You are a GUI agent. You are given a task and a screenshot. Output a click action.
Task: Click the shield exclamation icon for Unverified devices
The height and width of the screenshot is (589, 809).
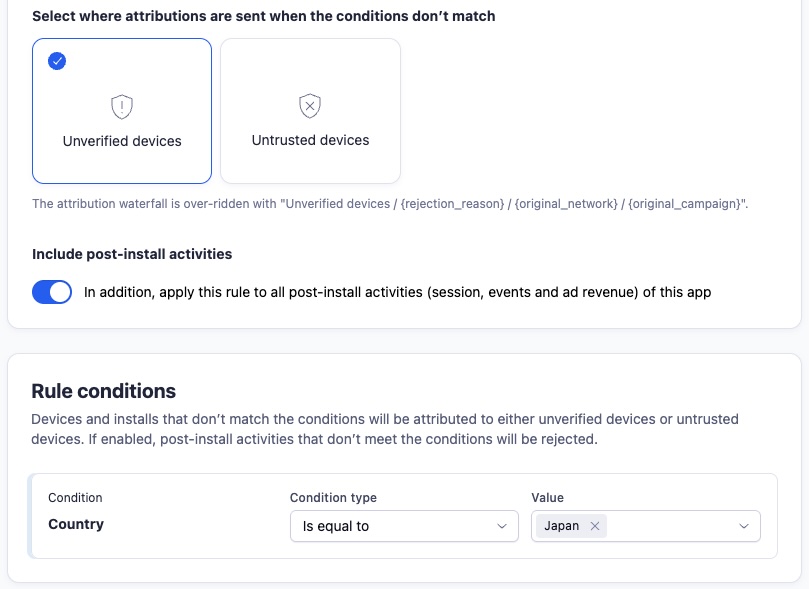point(122,106)
